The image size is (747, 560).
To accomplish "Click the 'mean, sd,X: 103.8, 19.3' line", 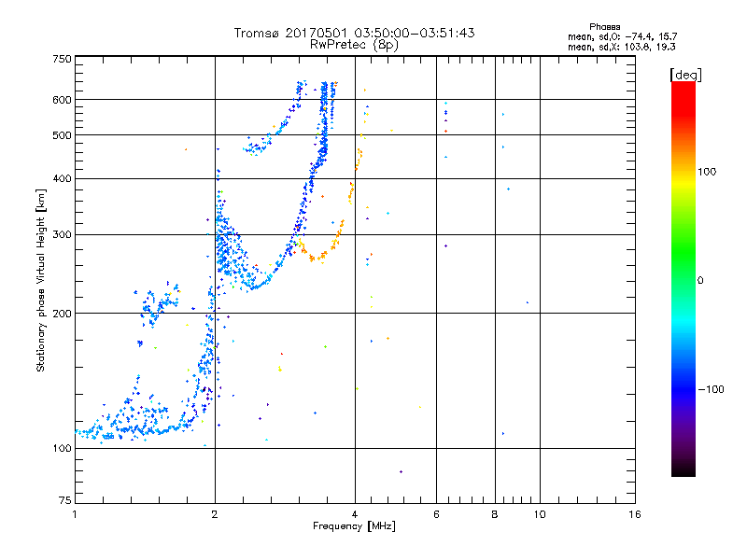I will (x=621, y=47).
